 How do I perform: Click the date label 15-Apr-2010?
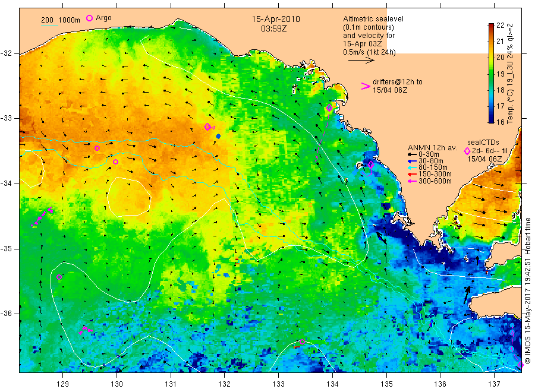[276, 19]
